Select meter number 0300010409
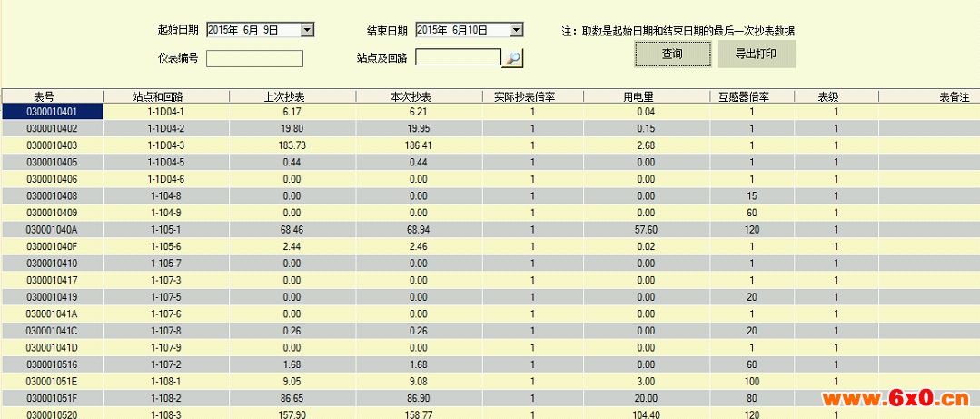 tap(52, 213)
